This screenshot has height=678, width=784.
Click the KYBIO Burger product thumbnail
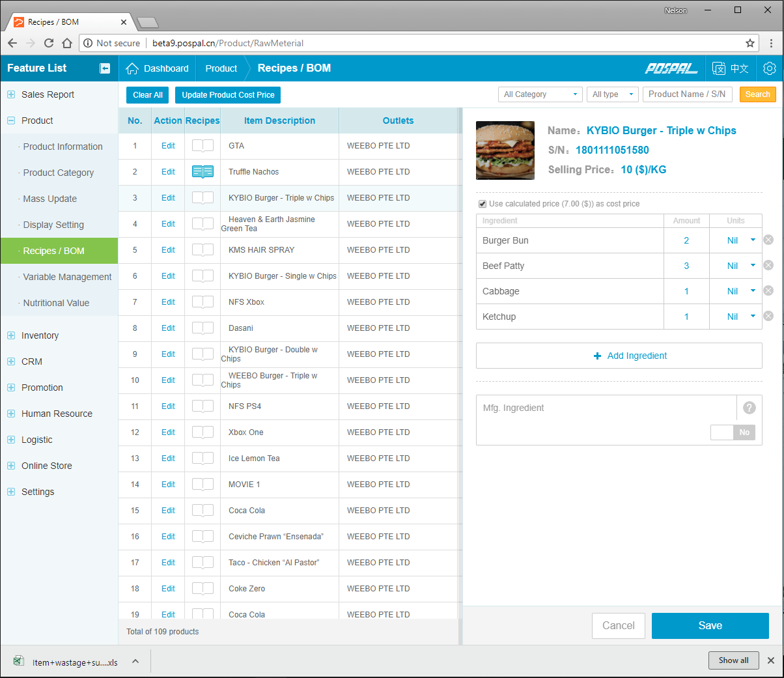click(x=505, y=150)
